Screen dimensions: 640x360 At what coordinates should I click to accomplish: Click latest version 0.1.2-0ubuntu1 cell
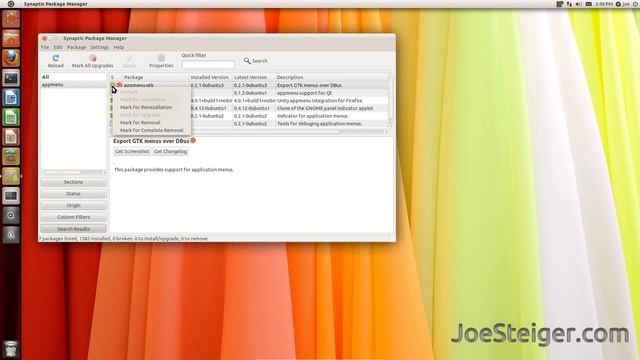tap(250, 93)
